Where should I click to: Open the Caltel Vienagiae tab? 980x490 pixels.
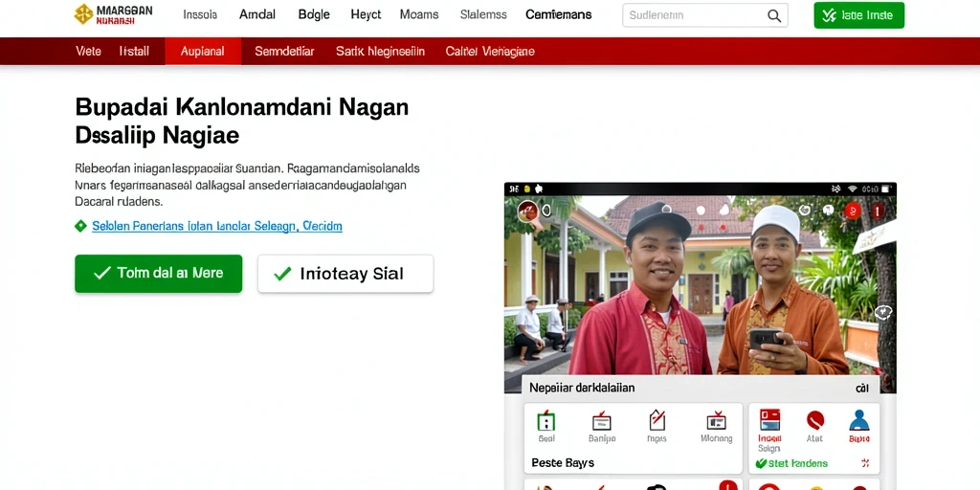coord(490,52)
